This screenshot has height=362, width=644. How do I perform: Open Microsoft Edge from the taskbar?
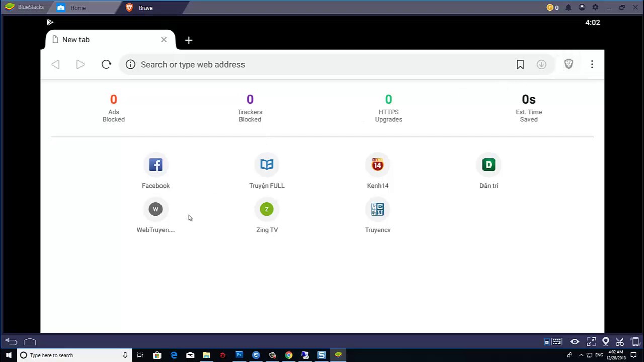[x=174, y=355]
